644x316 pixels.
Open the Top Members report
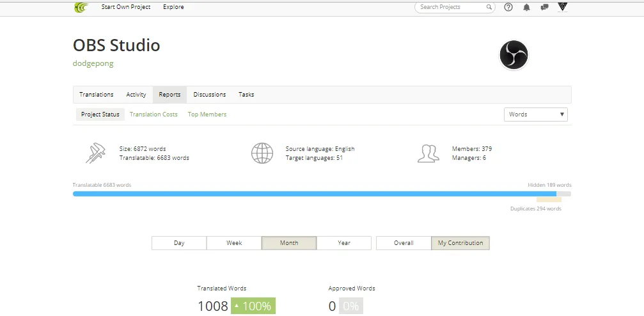tap(207, 115)
